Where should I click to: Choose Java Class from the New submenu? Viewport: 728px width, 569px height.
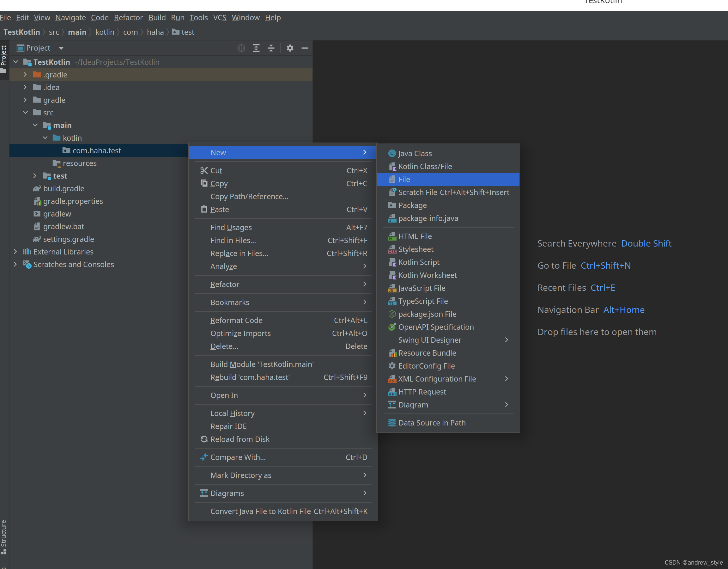coord(415,153)
